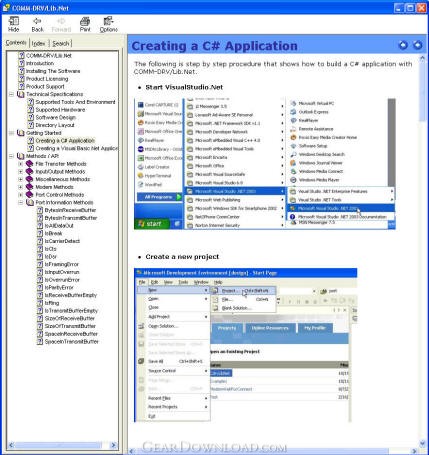Select the COMM-DRV/Lib.Net root topic
429x455 pixels.
[49, 56]
